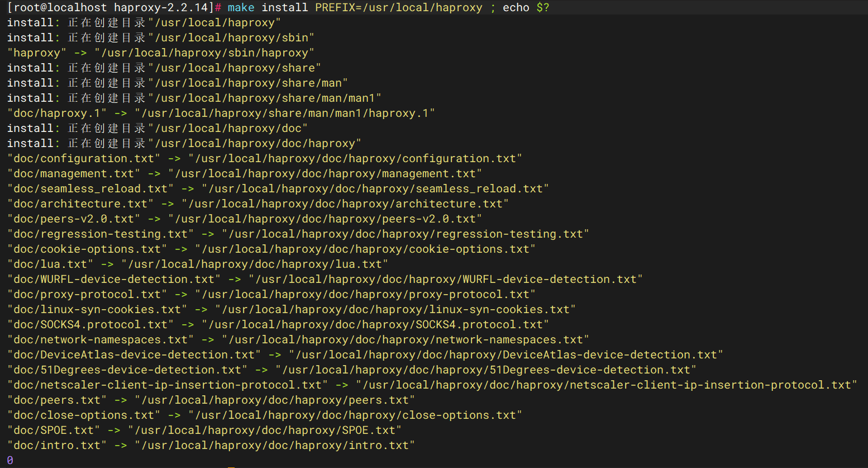Click destination path ending in "haproxy/architecture.txt"
Image resolution: width=868 pixels, height=468 pixels.
[x=345, y=204]
